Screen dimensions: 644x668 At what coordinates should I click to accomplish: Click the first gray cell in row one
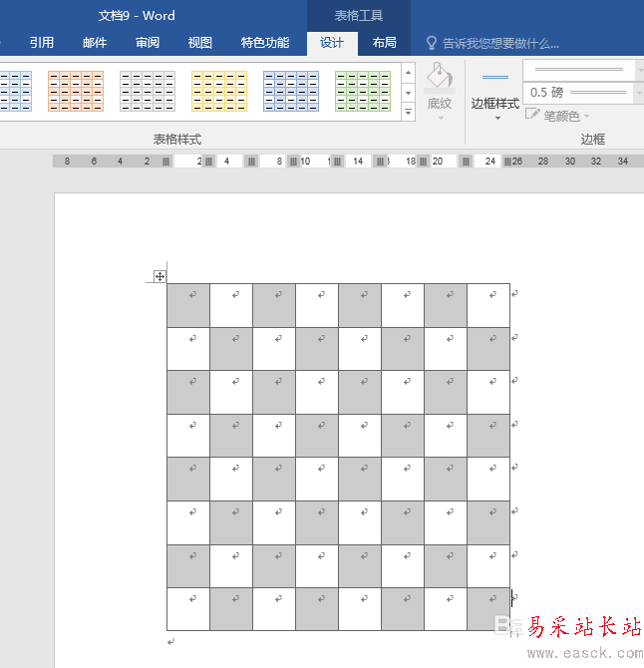pos(188,305)
